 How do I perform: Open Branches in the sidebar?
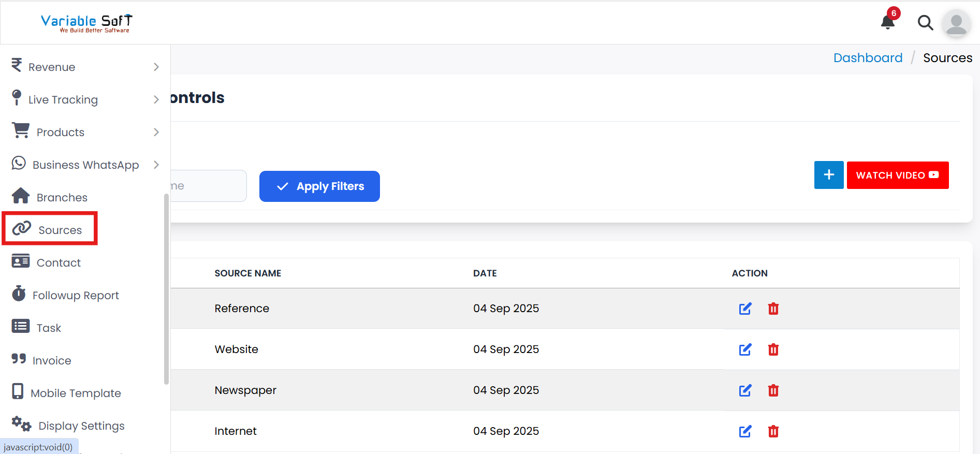(62, 197)
